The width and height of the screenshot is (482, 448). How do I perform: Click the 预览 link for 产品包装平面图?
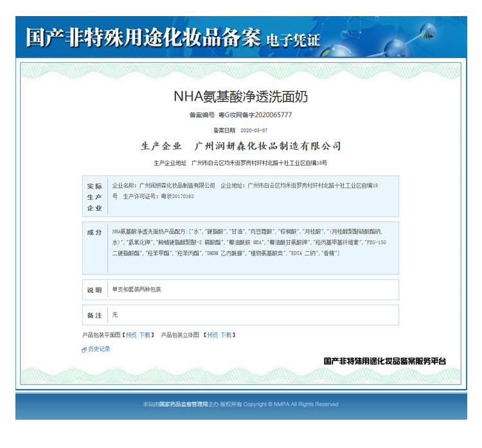(x=131, y=335)
